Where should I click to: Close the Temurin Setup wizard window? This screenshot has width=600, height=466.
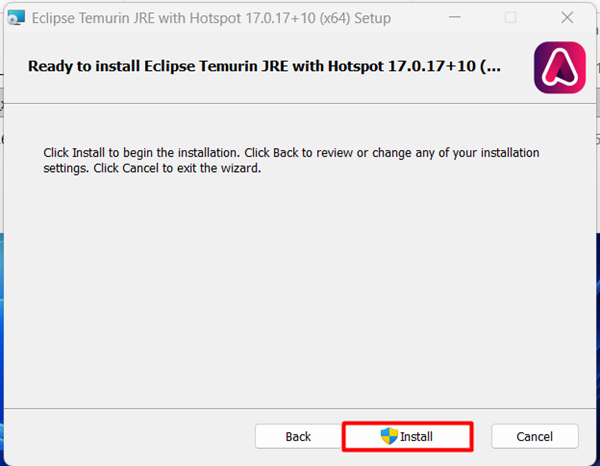(567, 18)
